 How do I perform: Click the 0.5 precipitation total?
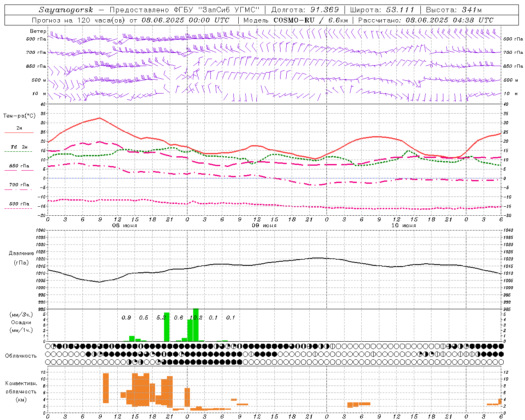click(144, 317)
